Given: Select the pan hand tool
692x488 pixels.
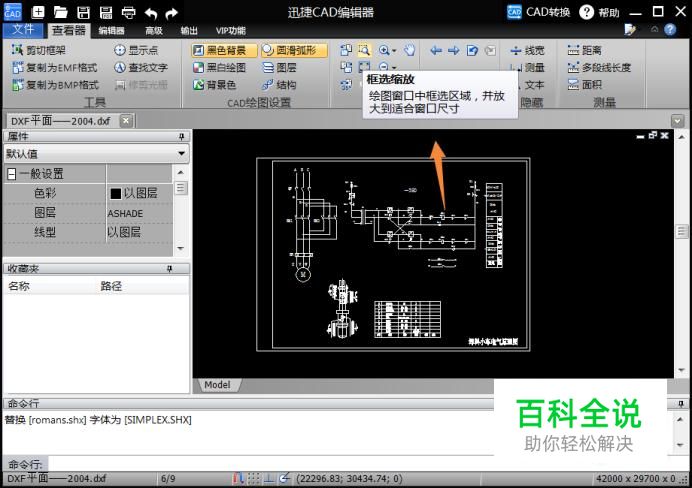Looking at the screenshot, I should click(x=410, y=50).
